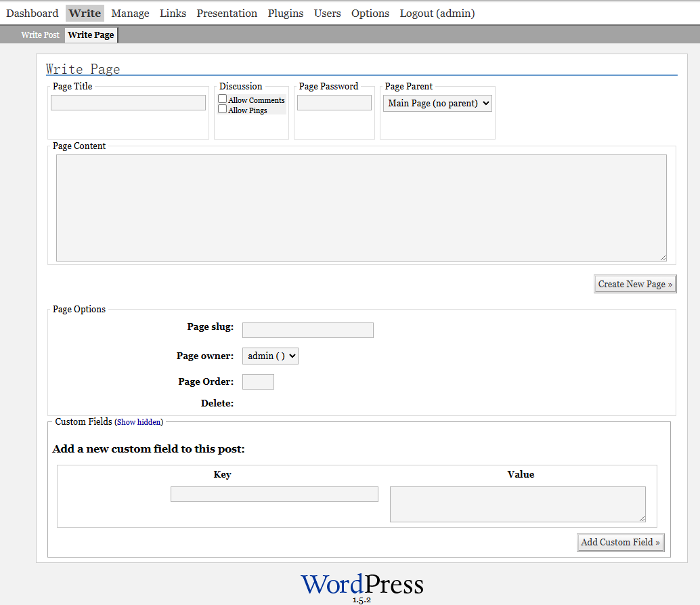
Task: Click the 'Write Page' heading text
Action: (83, 69)
